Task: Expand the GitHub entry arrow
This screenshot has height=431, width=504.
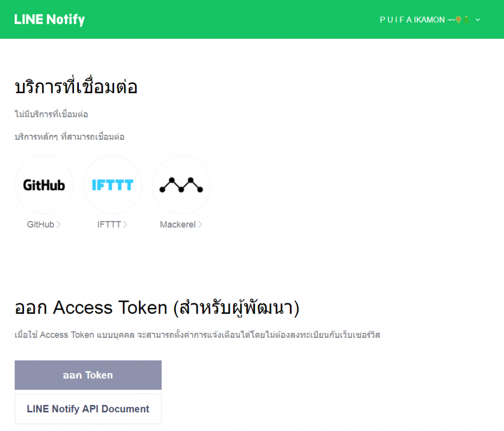Action: 58,224
